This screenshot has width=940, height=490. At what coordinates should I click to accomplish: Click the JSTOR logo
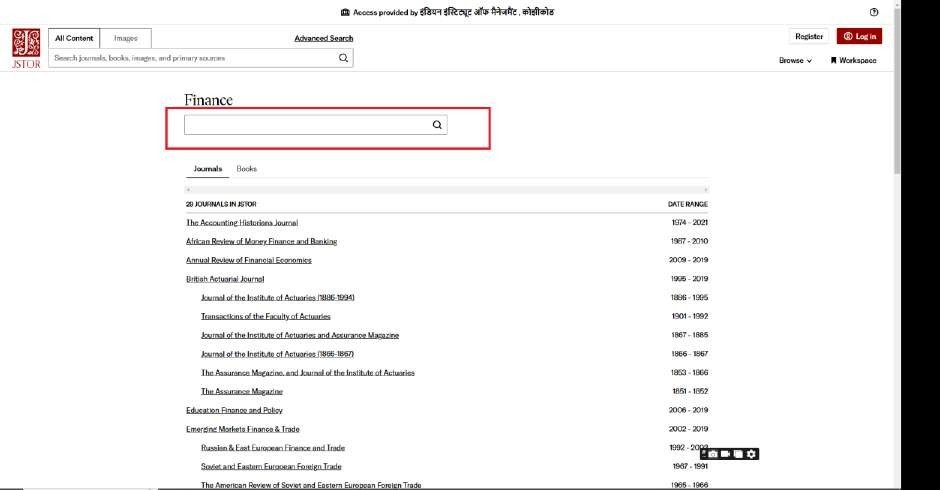(25, 46)
